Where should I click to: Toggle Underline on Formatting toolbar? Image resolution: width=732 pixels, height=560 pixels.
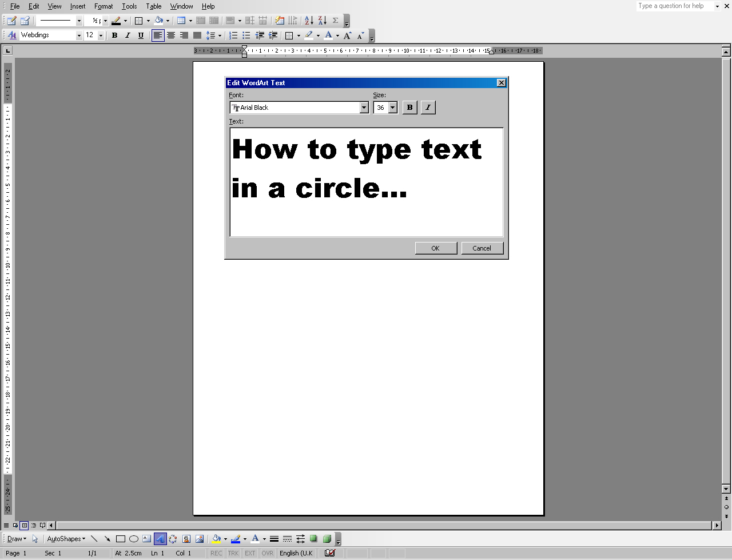point(141,35)
